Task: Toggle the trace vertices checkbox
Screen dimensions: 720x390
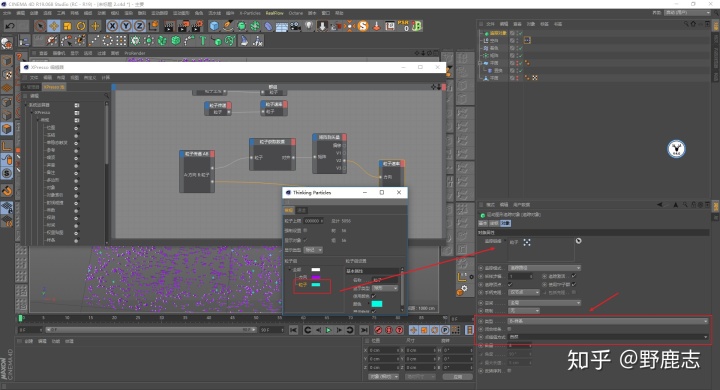Action: point(510,284)
